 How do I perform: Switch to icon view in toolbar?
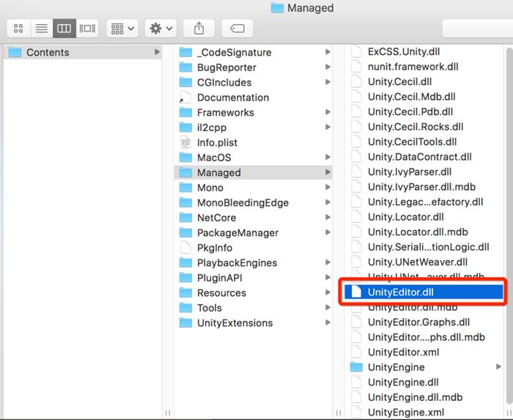click(x=18, y=29)
